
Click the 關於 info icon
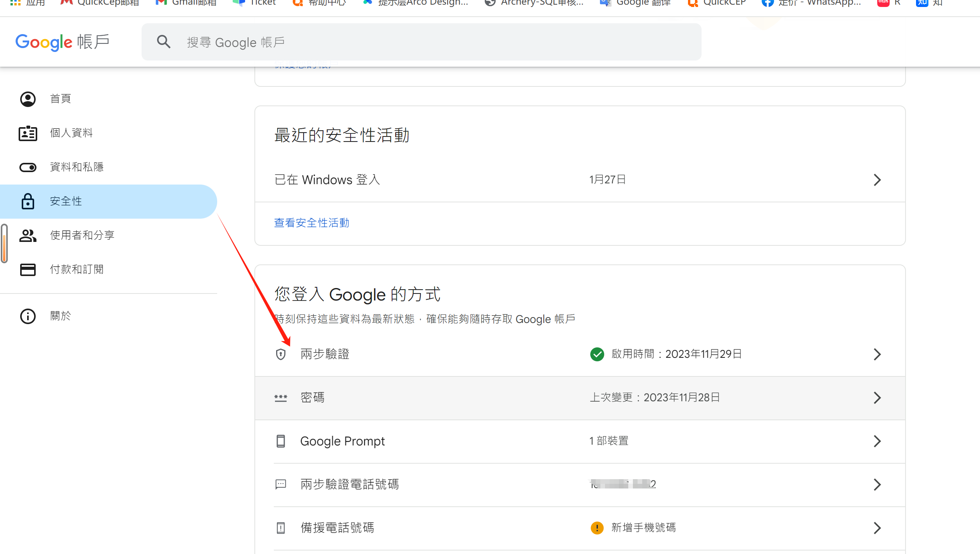[x=28, y=316]
